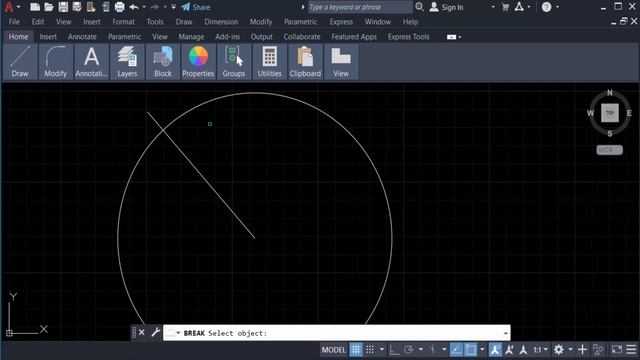
Task: Switch to the Manage ribbon tab
Action: click(x=191, y=37)
